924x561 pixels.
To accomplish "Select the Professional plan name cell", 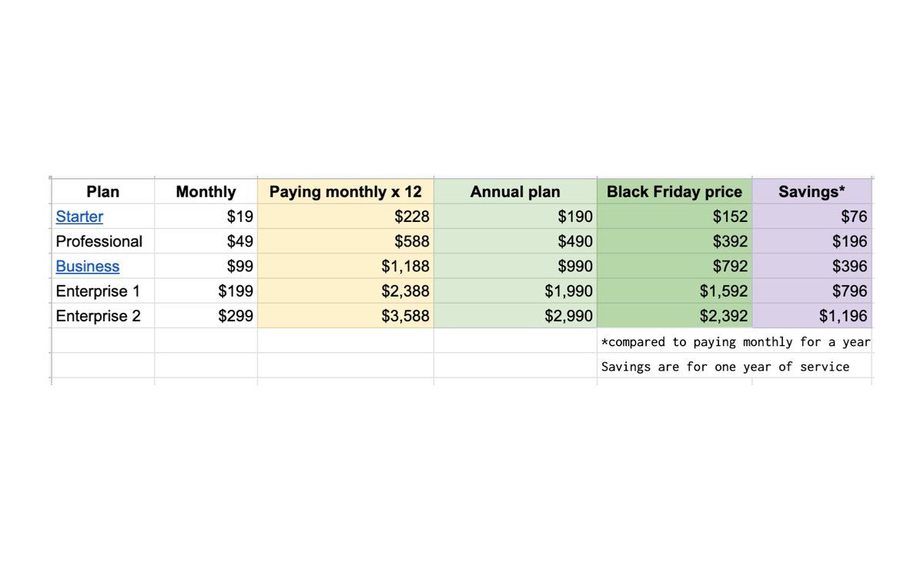I will (99, 241).
